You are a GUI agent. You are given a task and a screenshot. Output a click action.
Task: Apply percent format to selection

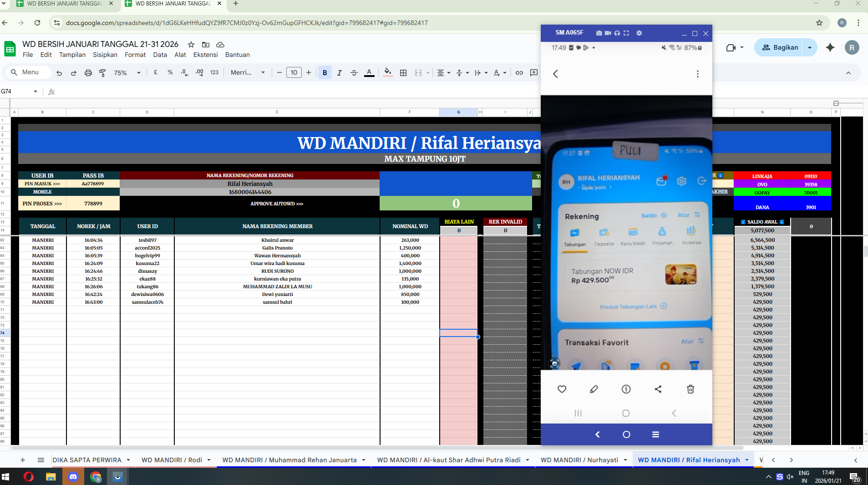coord(170,72)
